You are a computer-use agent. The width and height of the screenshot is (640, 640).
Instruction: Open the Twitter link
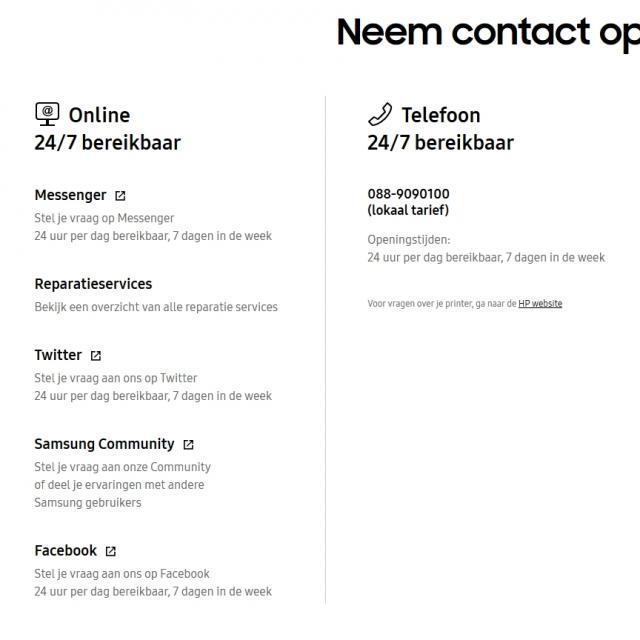58,355
